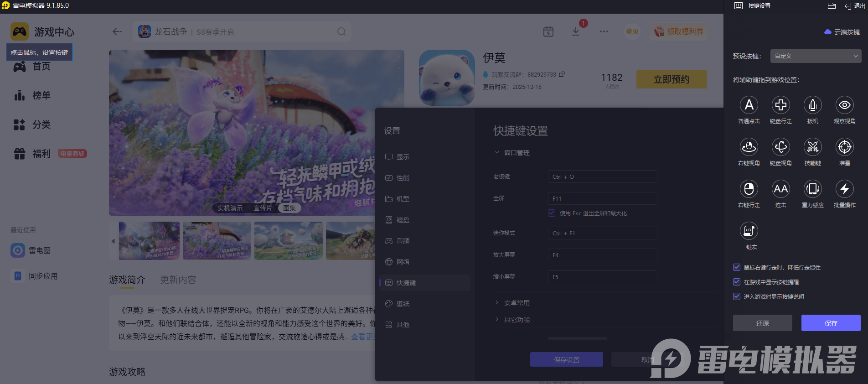Click the 雷电圈 app icon
868x384 pixels.
click(x=18, y=250)
